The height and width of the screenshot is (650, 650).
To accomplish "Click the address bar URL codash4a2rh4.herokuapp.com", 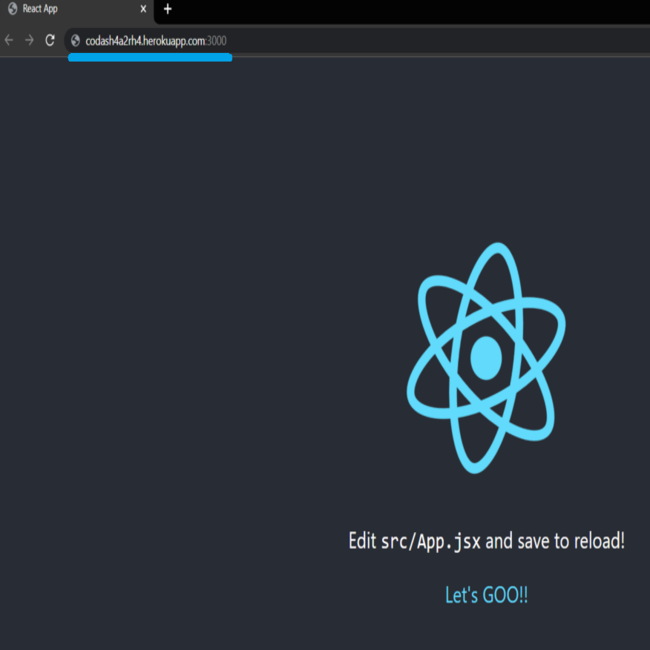I will pos(156,41).
